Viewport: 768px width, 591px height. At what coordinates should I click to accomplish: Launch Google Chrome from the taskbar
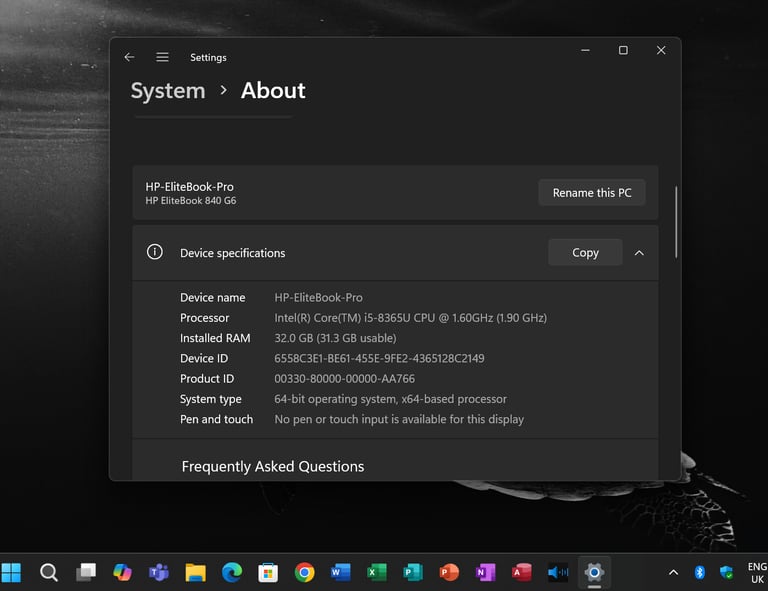[305, 572]
